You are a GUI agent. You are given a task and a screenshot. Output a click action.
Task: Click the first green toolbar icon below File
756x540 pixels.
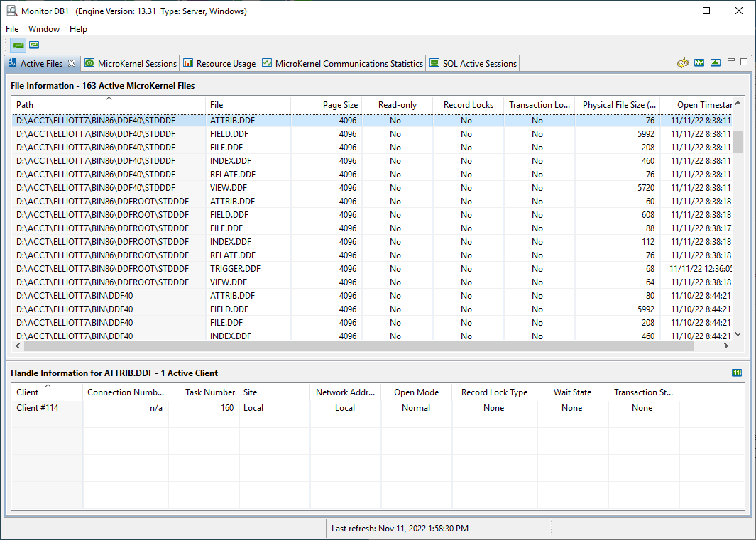coord(18,45)
